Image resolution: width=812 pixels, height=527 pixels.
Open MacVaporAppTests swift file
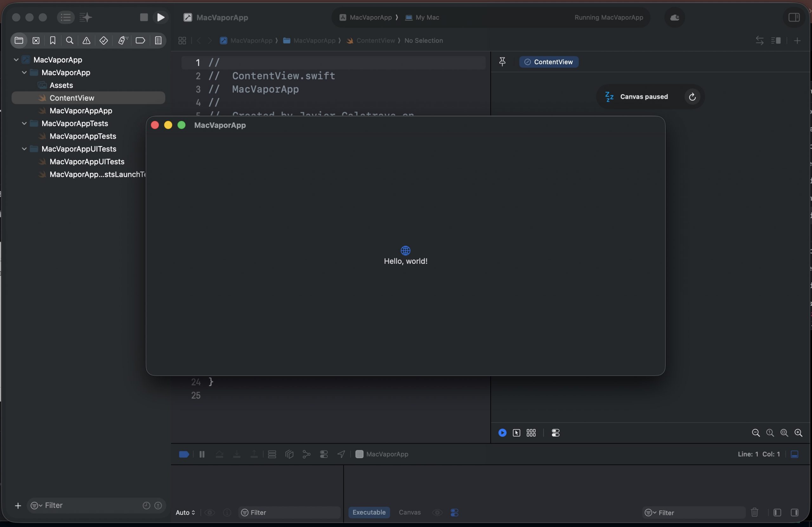tap(83, 136)
